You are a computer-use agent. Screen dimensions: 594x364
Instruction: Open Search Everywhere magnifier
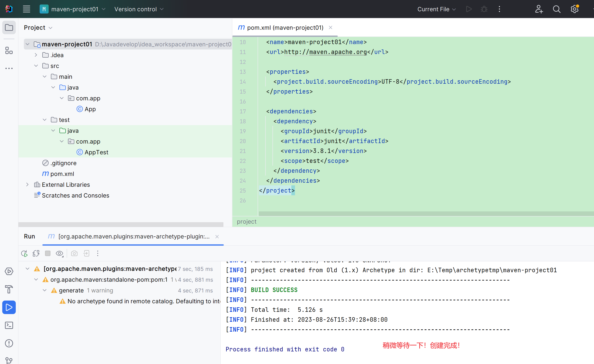(557, 9)
